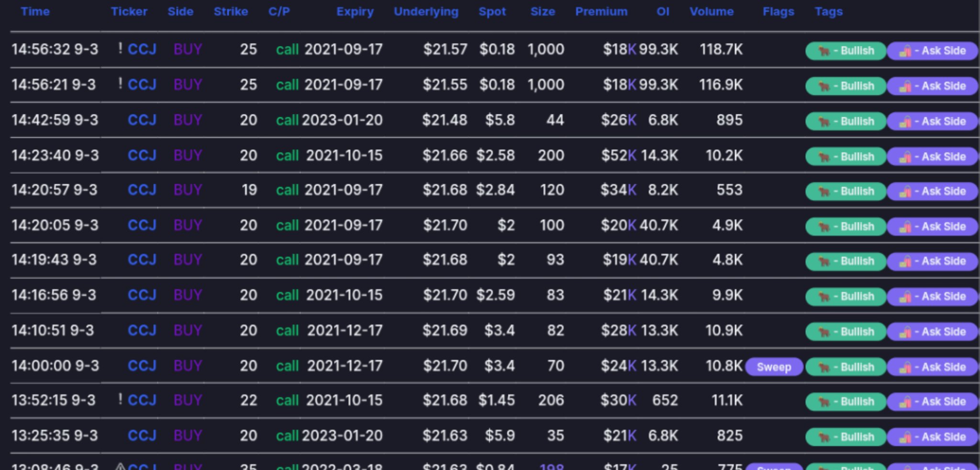Click the Bullish tag on the 14:42:59 row
Screen dimensions: 980x470
[x=846, y=121]
